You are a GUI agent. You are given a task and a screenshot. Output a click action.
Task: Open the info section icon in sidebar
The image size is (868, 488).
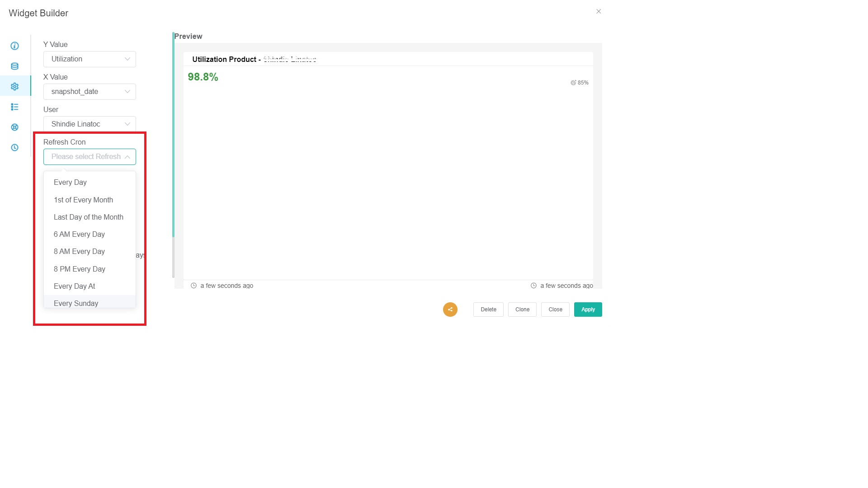click(14, 46)
